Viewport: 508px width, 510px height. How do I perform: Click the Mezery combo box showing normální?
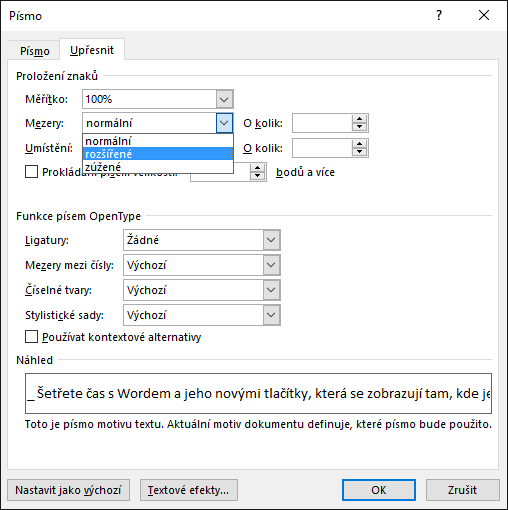tap(158, 123)
